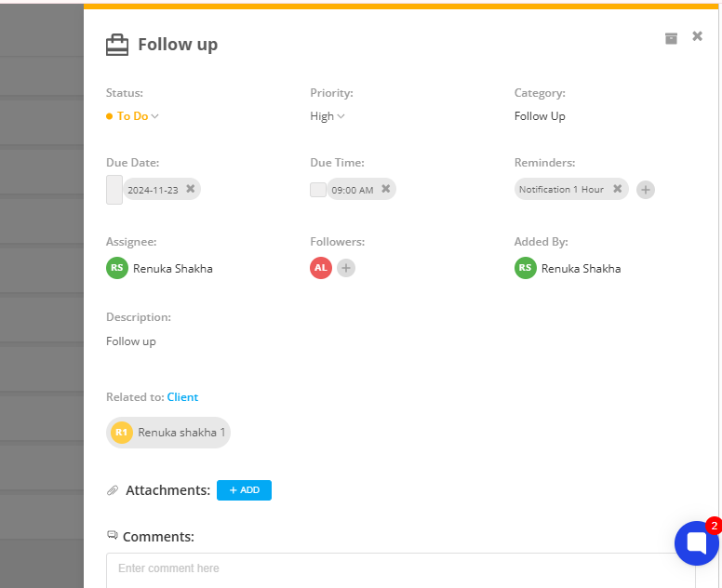Click the Add attachments button
This screenshot has width=722, height=588.
tap(244, 490)
